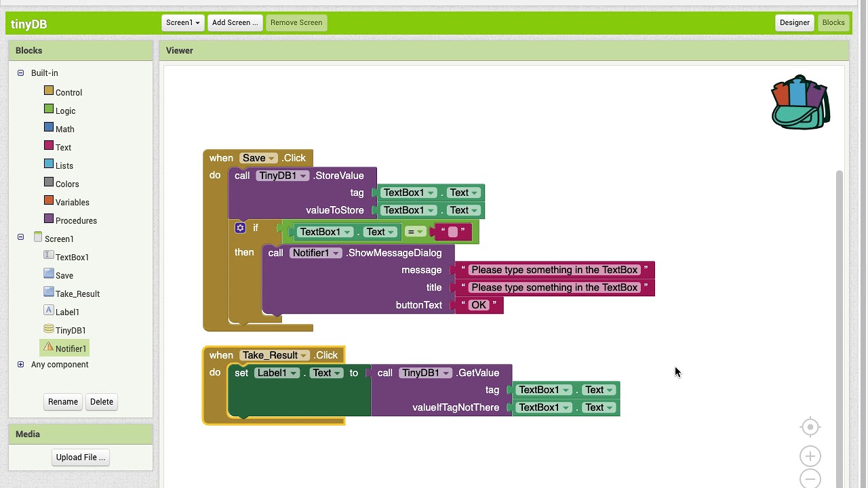Click the viewer's vertical scrollbar

coord(840,329)
